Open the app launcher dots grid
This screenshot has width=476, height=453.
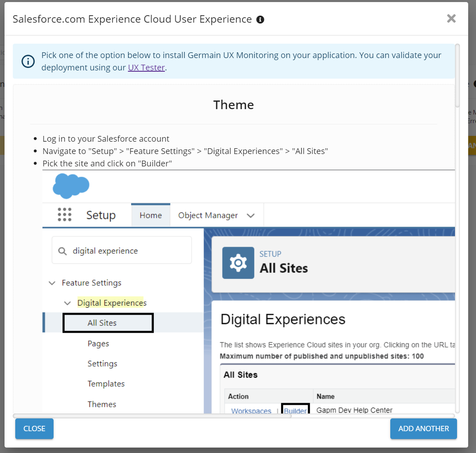(x=64, y=215)
